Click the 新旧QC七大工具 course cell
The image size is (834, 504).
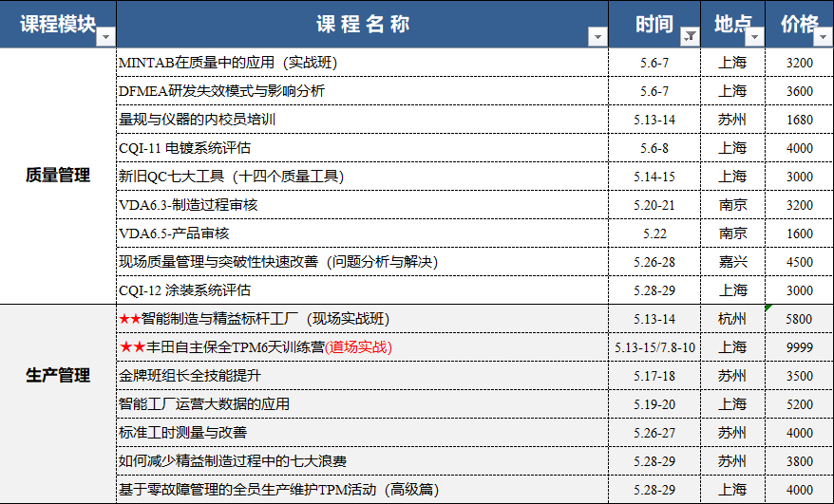[362, 177]
